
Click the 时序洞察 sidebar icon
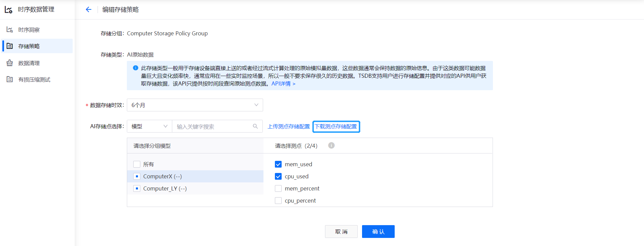tap(10, 30)
